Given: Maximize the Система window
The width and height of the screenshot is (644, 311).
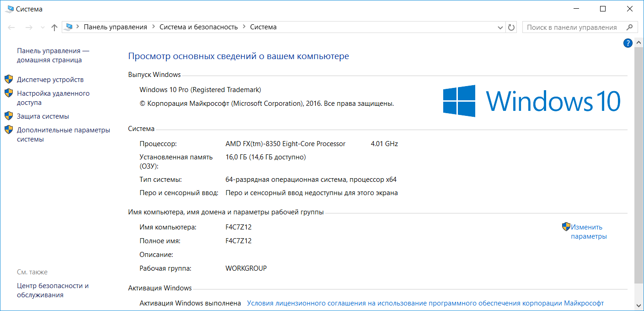Looking at the screenshot, I should click(x=603, y=9).
